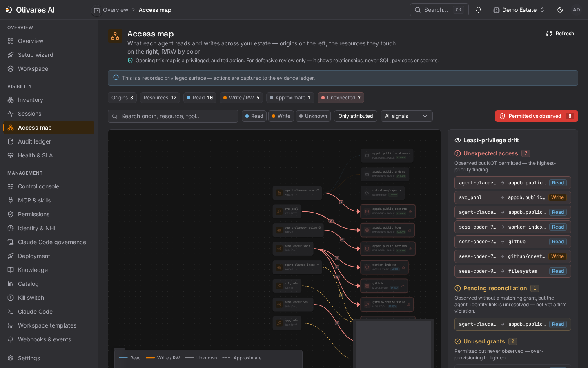Toggle the Unknown filter
This screenshot has height=368, width=588.
313,116
